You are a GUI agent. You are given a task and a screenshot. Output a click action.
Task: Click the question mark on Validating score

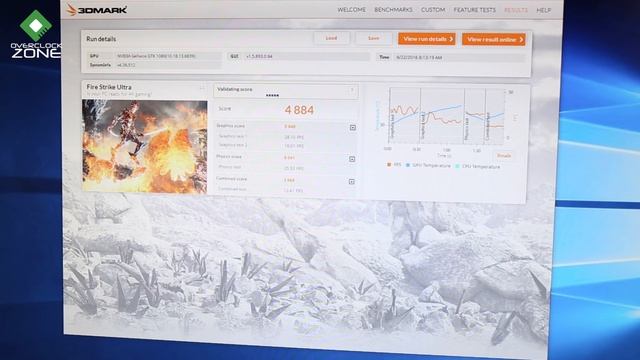pos(352,91)
